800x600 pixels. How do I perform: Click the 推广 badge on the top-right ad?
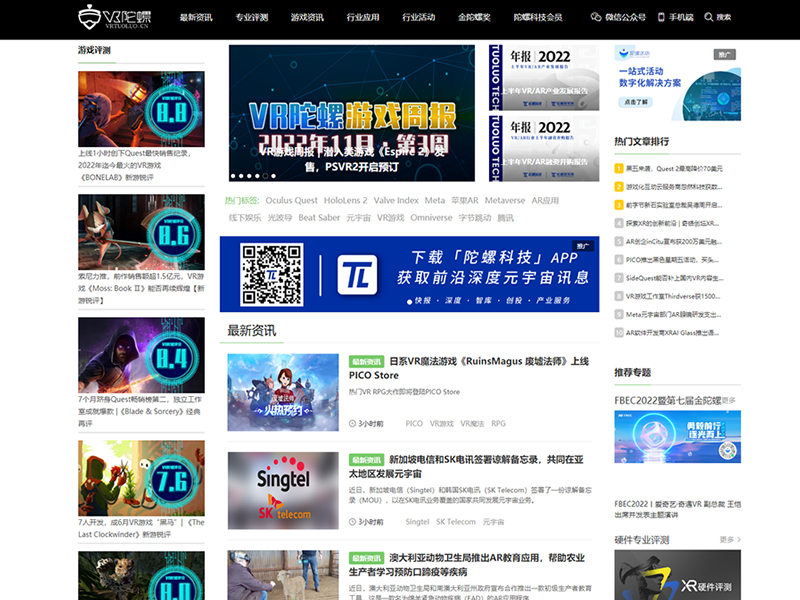tap(724, 55)
